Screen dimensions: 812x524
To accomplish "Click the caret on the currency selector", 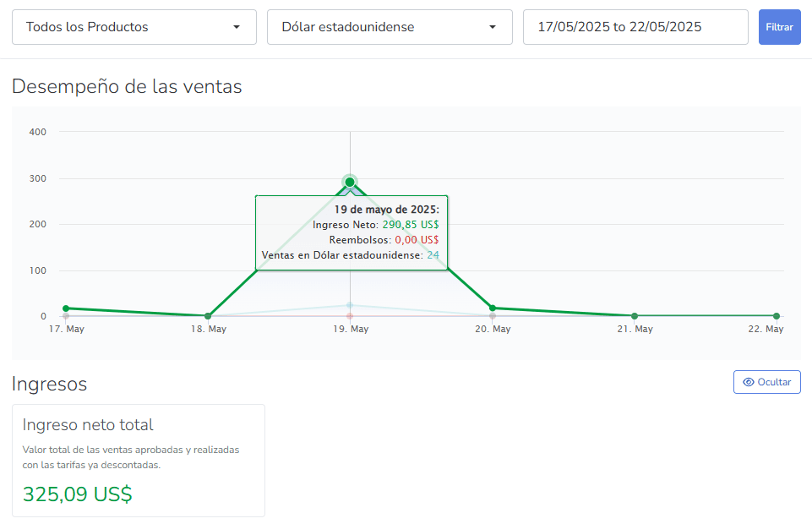I will click(x=493, y=27).
